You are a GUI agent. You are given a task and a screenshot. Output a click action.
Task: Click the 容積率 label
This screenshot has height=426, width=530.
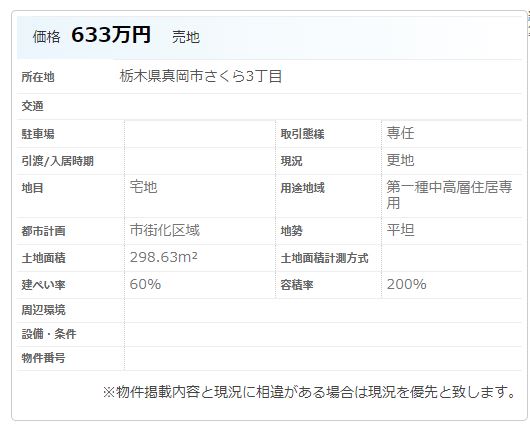pyautogui.click(x=297, y=285)
